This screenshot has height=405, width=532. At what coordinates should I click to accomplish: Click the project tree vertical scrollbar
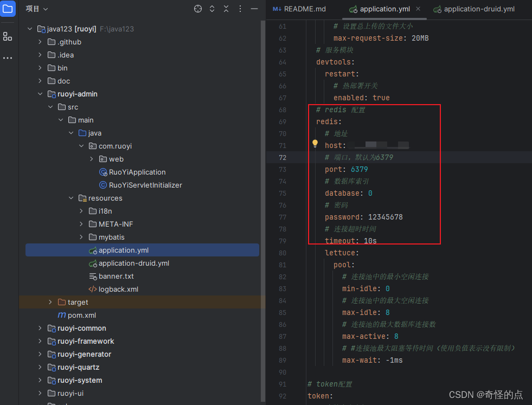(x=263, y=210)
